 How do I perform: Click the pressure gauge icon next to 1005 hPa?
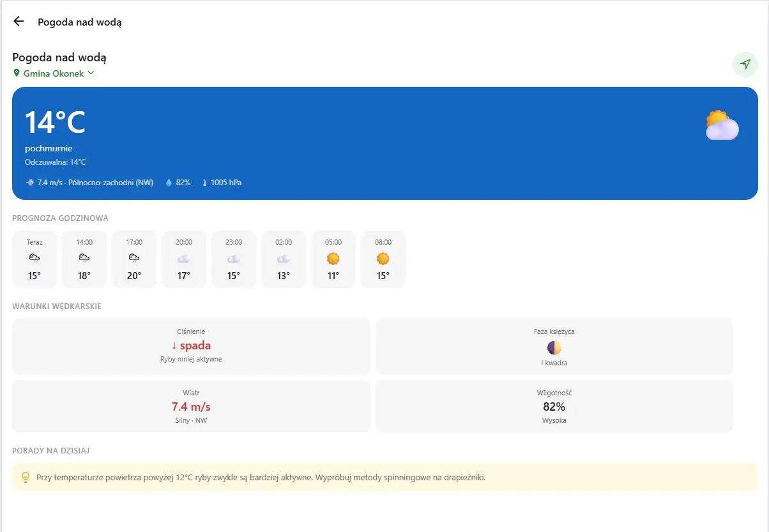tap(205, 183)
